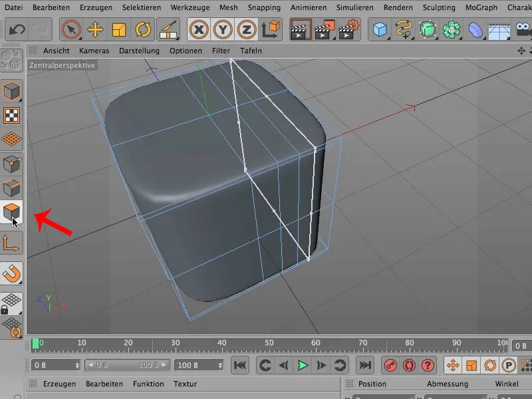532x399 pixels.
Task: Click the Zentralperspektive view label
Action: coord(62,65)
